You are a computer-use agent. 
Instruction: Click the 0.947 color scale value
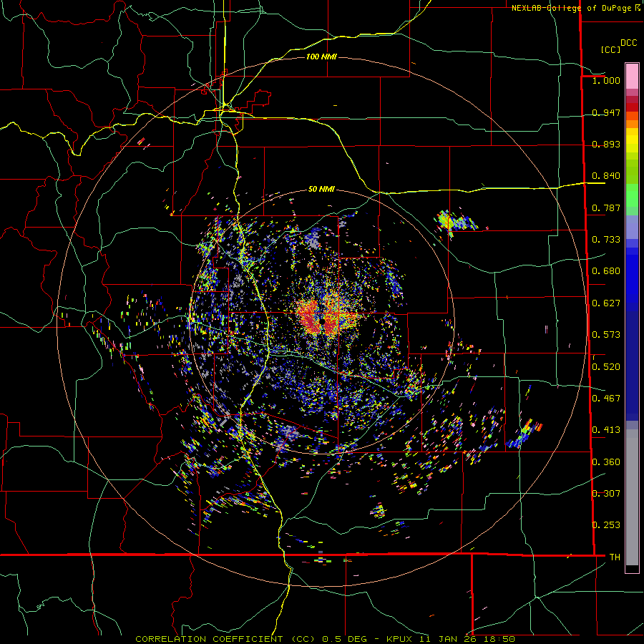tap(606, 112)
